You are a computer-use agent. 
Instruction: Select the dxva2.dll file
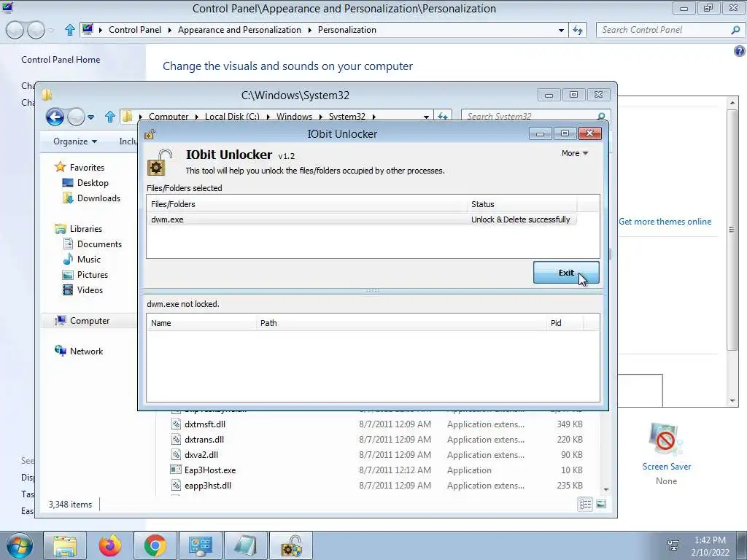tap(201, 455)
